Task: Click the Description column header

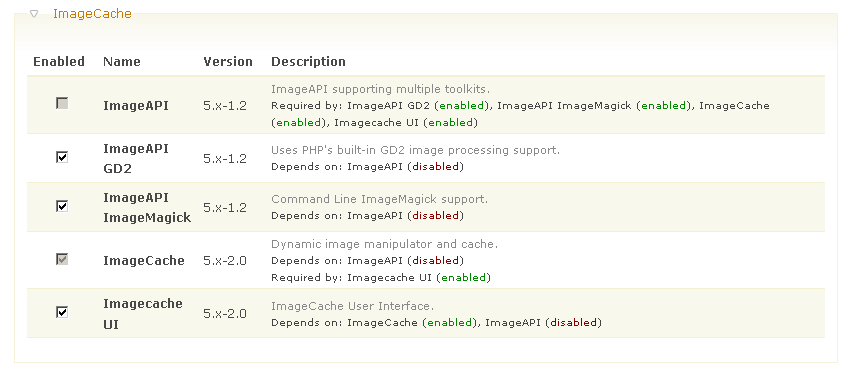Action: click(308, 62)
